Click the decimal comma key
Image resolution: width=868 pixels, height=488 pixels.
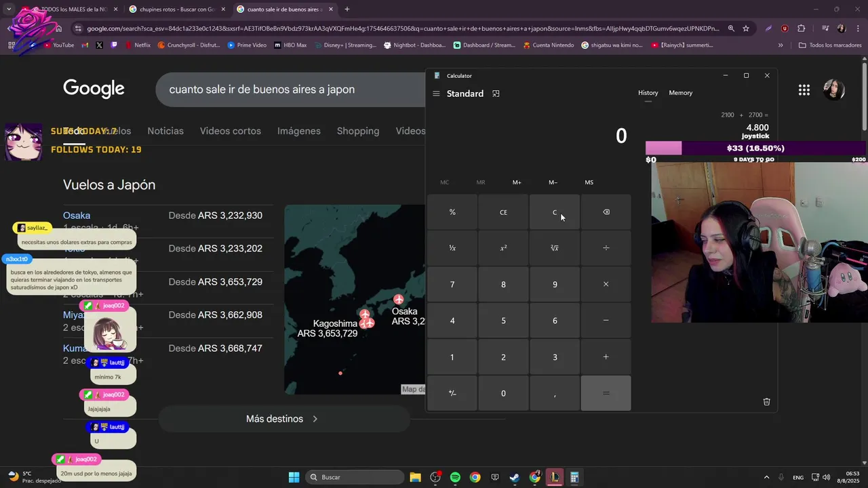click(555, 393)
